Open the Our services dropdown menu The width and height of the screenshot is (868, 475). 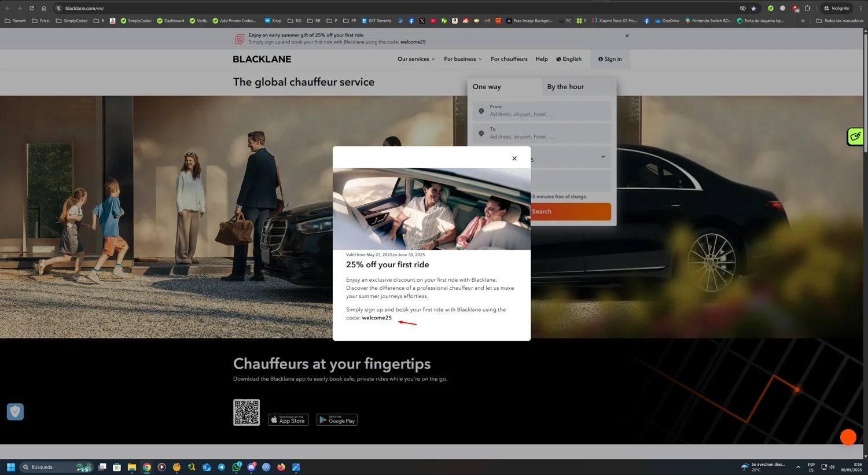click(416, 59)
